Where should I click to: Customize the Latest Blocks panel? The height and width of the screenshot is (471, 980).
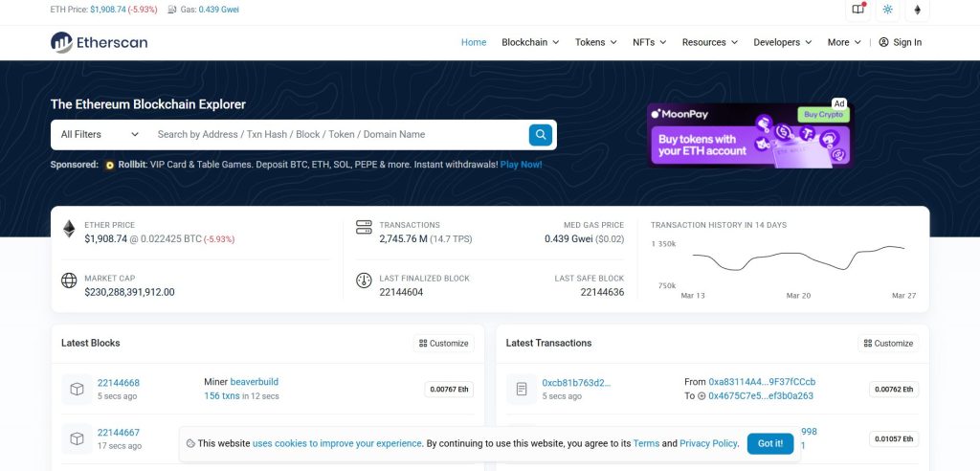(x=444, y=344)
